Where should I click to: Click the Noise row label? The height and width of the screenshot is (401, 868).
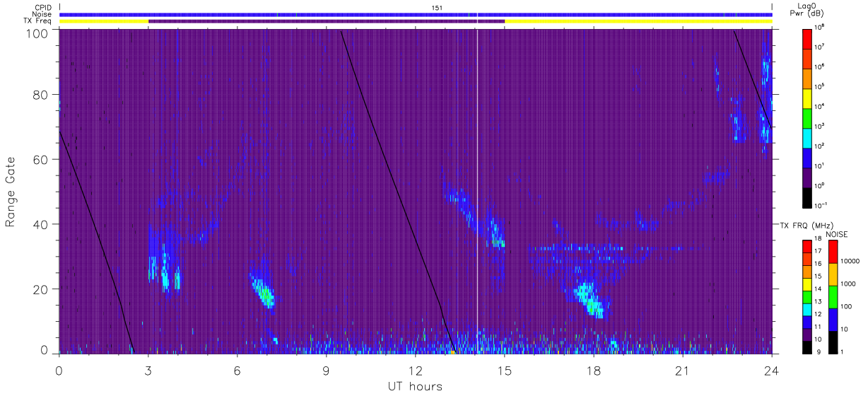tap(41, 14)
